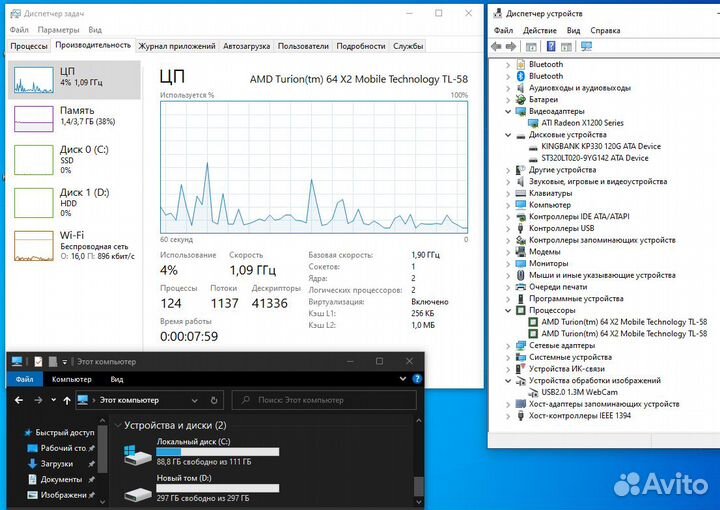Screen dimensions: 720x510
Task: Switch to the Автозагрузка tab
Action: tap(246, 46)
